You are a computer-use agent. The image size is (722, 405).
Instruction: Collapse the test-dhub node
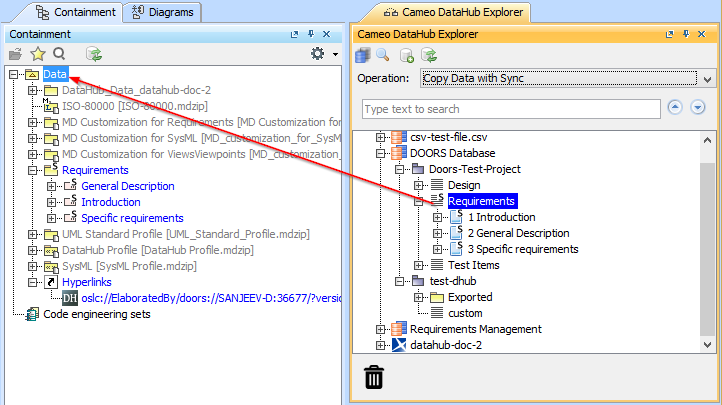tap(399, 281)
